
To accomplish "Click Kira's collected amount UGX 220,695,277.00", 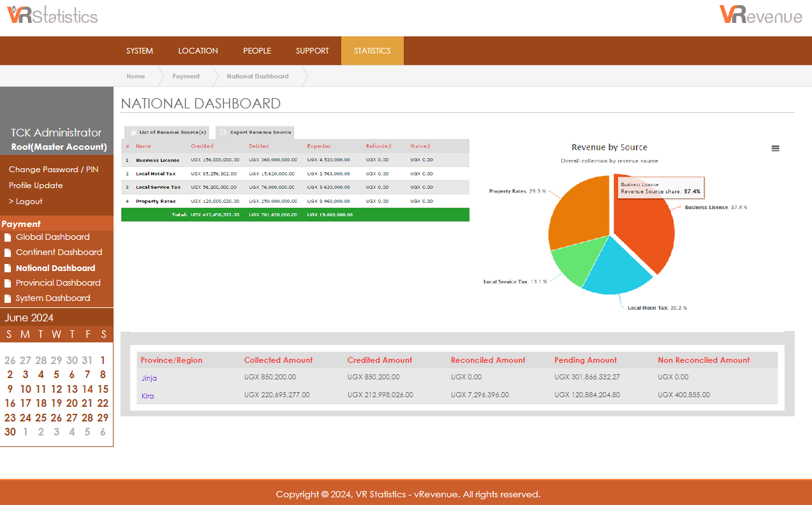I will click(x=277, y=395).
